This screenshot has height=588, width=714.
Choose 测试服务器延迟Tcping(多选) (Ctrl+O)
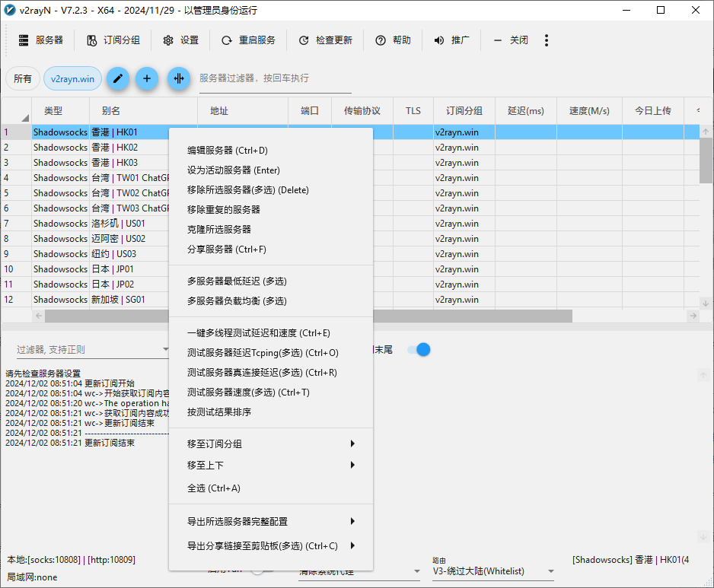pyautogui.click(x=270, y=353)
